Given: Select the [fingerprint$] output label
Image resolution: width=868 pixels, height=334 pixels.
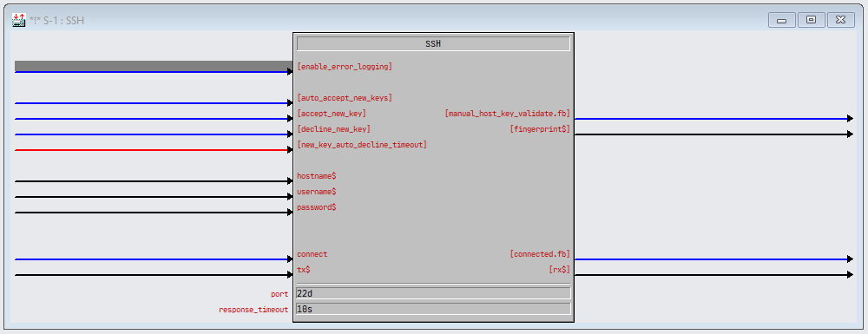Looking at the screenshot, I should point(540,129).
